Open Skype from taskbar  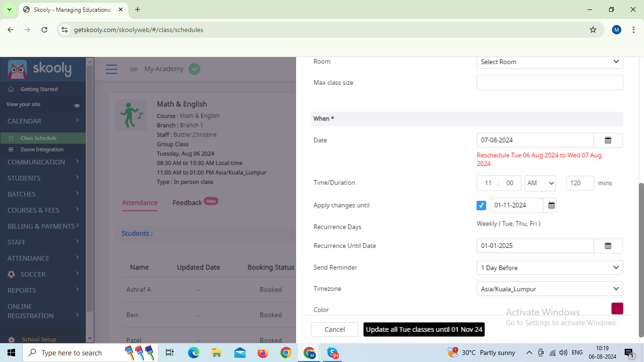coord(333,353)
